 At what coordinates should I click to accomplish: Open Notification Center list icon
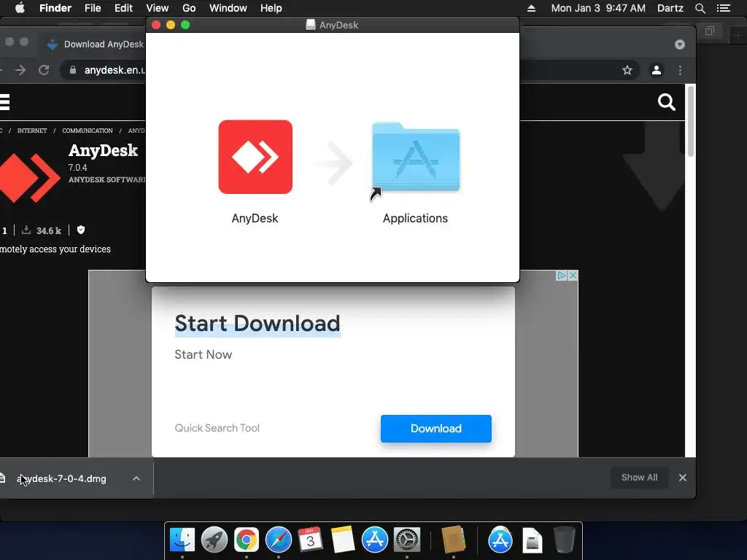(724, 8)
